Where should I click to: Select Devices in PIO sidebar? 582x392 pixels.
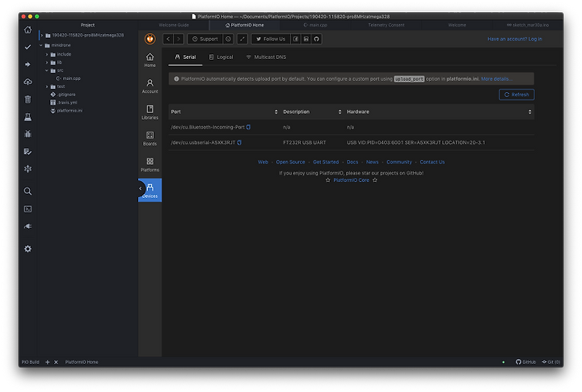(x=150, y=191)
